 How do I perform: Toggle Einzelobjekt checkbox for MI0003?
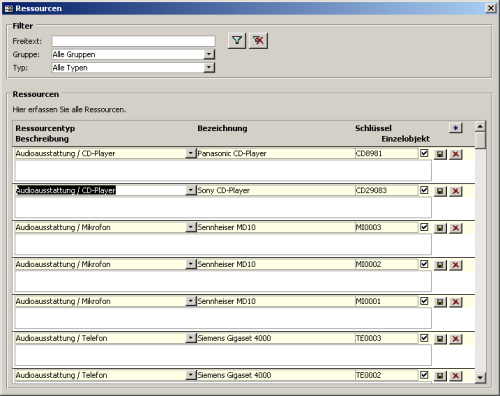(x=424, y=227)
